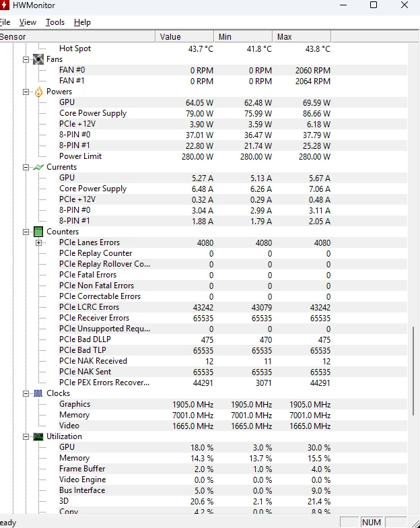Click the vertical scrollbar thumb
The width and height of the screenshot is (420, 528).
(x=413, y=370)
